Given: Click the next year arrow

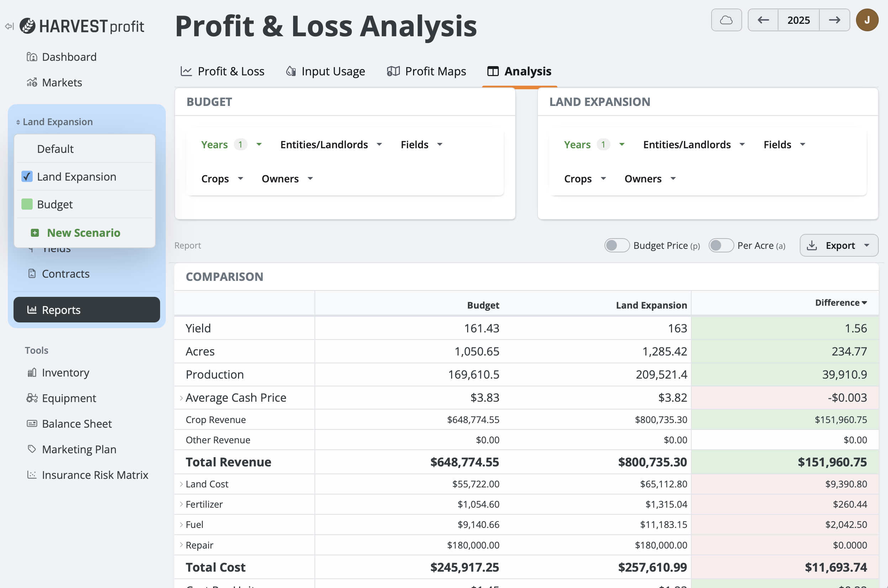Looking at the screenshot, I should click(835, 20).
